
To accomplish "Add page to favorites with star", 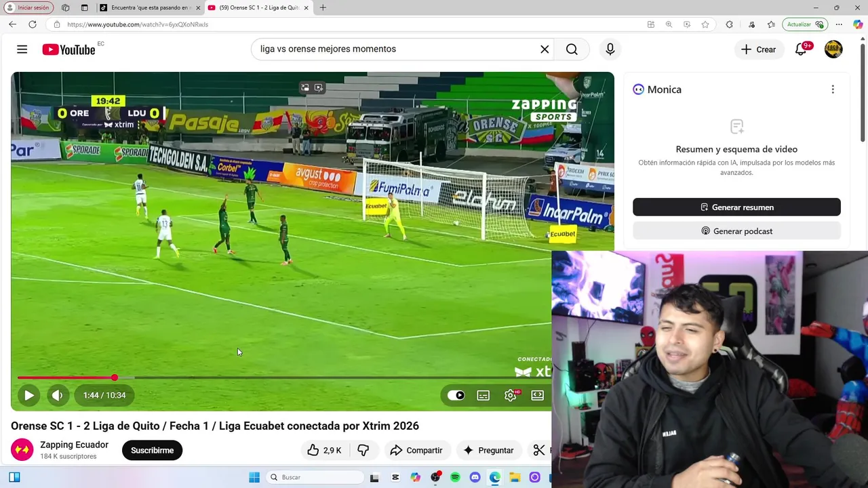I will pyautogui.click(x=705, y=24).
